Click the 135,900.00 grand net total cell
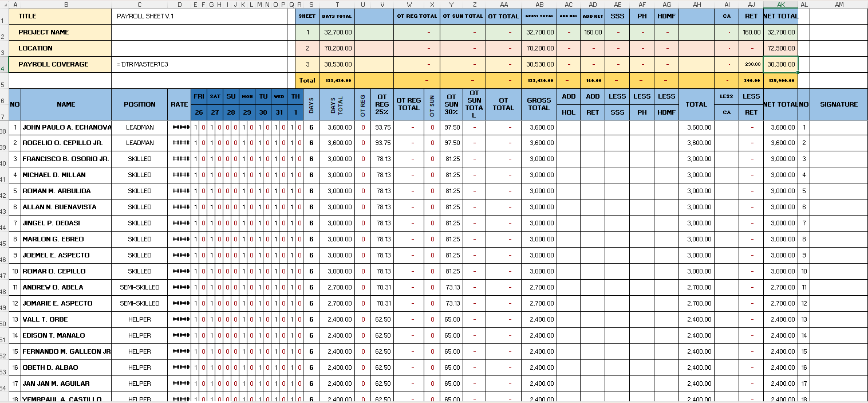Screen dimensions: 868x403 tap(780, 80)
